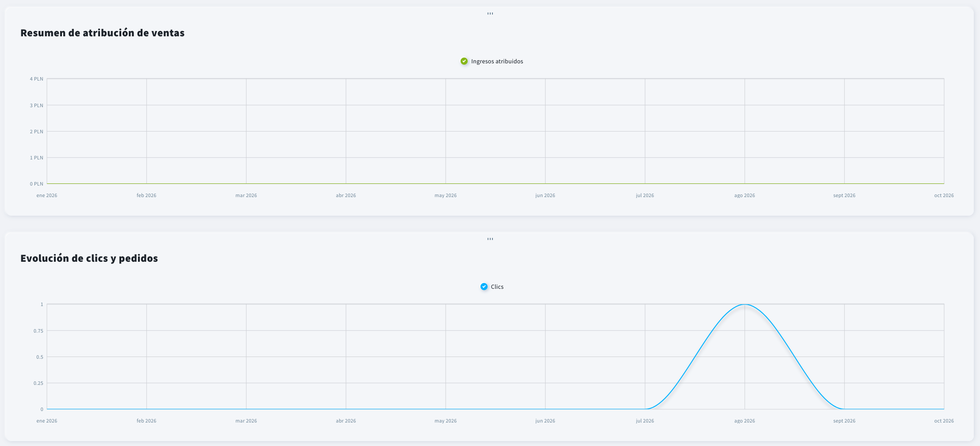This screenshot has height=446, width=980.
Task: Click 'Evolución de clics y pedidos' heading
Action: (89, 258)
